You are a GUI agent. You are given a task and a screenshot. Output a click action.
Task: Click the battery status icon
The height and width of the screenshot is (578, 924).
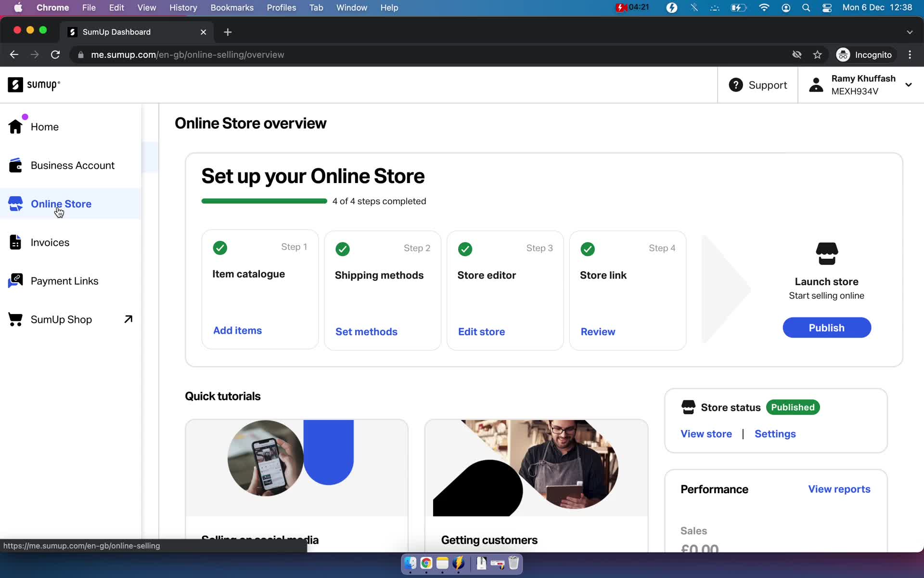pos(738,8)
